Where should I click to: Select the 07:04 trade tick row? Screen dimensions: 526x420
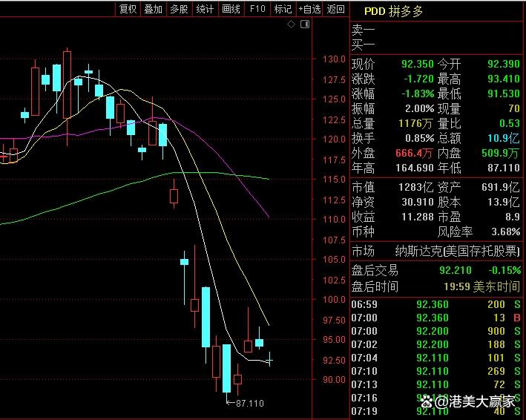(435, 358)
